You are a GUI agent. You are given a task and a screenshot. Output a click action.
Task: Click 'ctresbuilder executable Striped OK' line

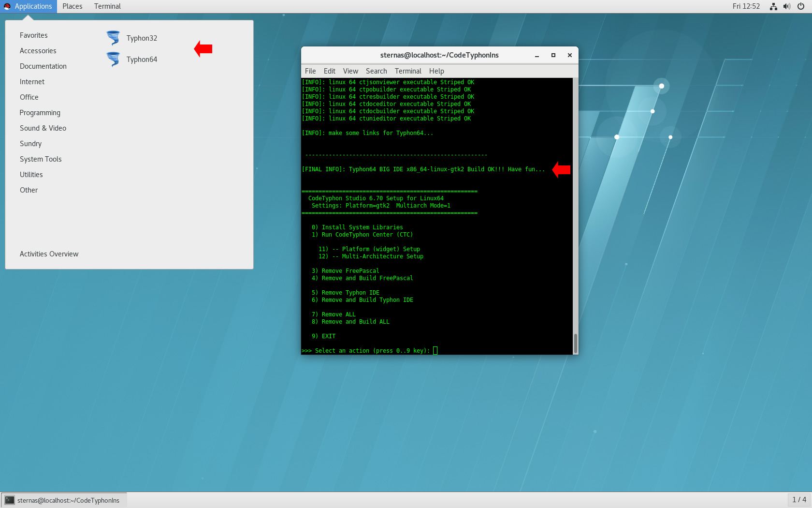[388, 97]
